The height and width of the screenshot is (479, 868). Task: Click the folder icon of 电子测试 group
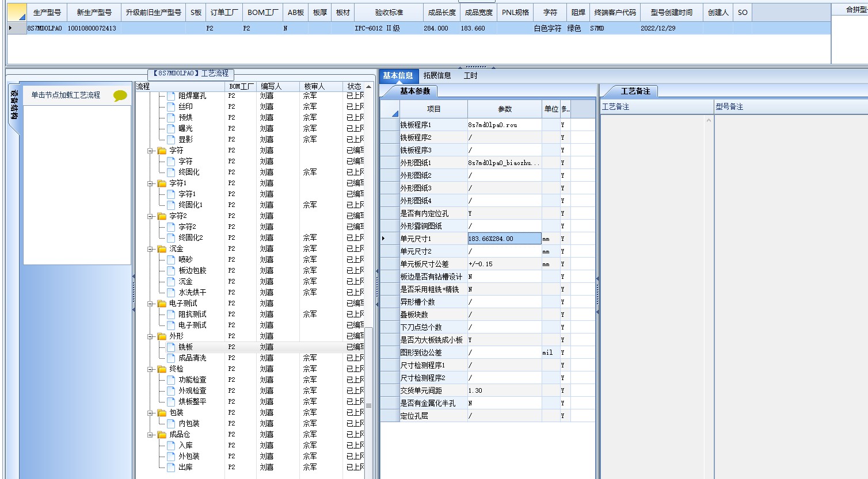[162, 304]
